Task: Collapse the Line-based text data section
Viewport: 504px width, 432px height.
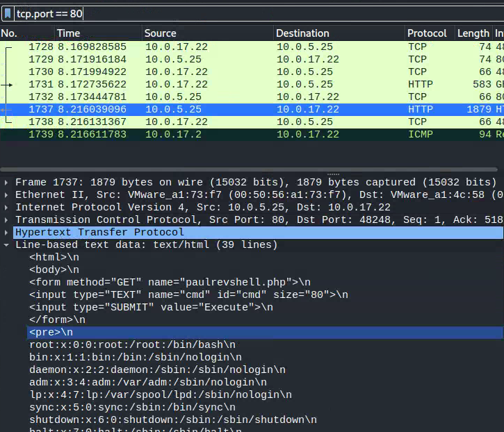Action: pyautogui.click(x=7, y=245)
